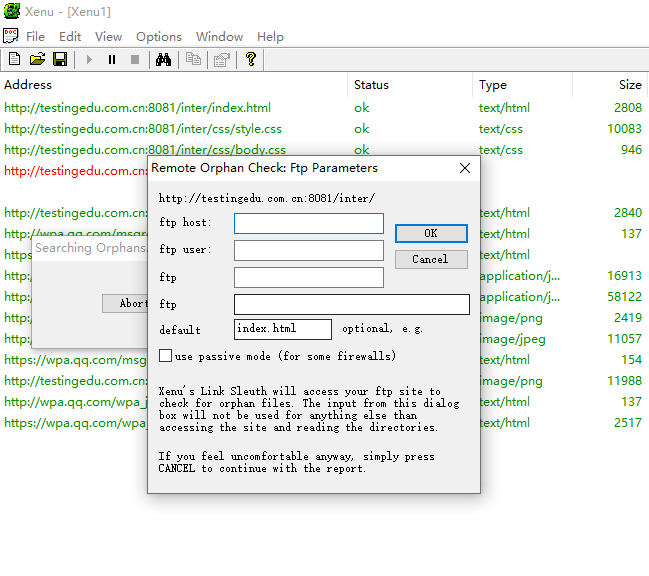Click size value 10083
The image size is (649, 576).
pos(624,129)
